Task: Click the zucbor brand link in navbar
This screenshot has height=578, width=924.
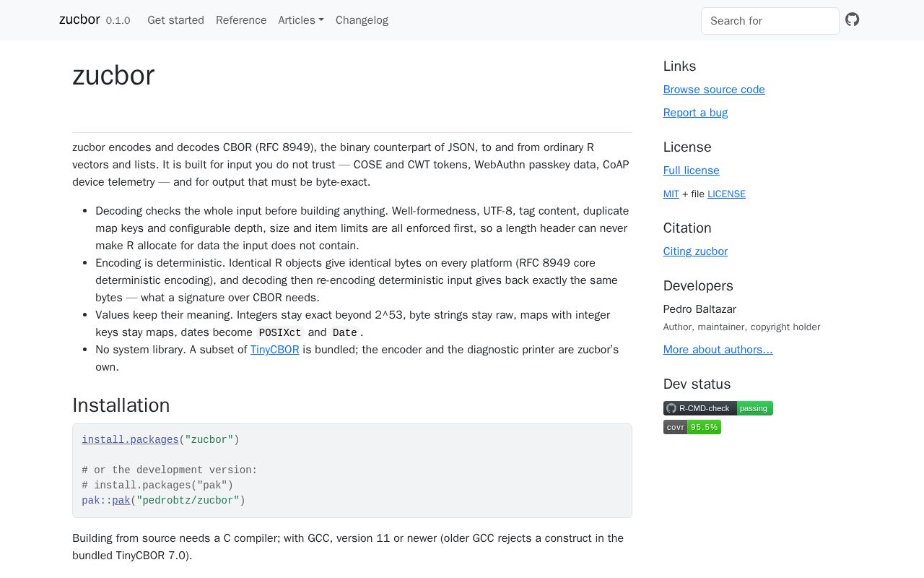Action: pos(79,20)
